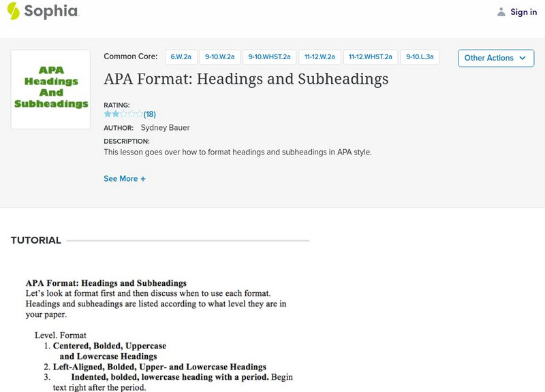Click the TUTORIAL section heading

[36, 240]
